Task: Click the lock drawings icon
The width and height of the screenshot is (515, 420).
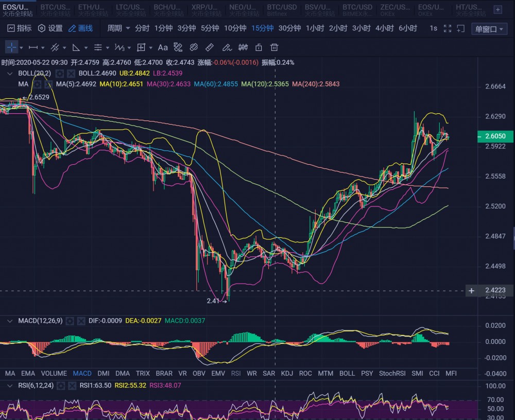Action: pyautogui.click(x=259, y=47)
